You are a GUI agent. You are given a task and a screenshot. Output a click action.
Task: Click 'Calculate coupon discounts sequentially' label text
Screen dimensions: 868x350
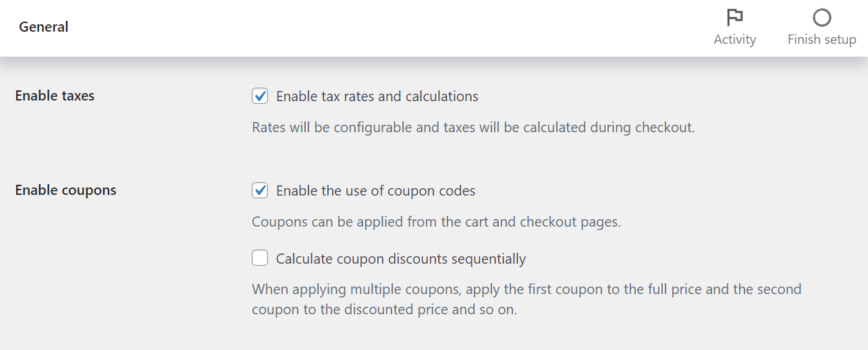point(401,258)
